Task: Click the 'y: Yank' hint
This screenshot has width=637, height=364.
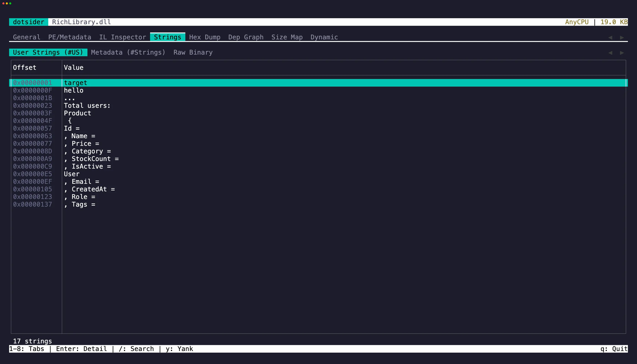Action: tap(179, 349)
